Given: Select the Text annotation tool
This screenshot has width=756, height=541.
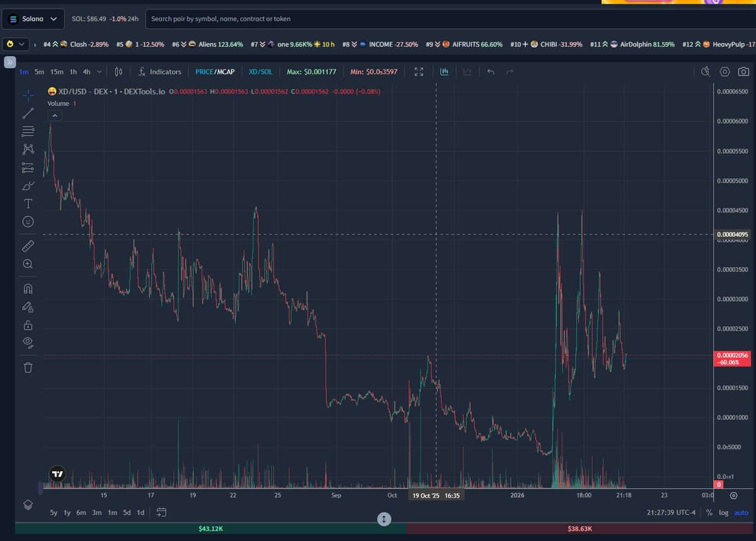Looking at the screenshot, I should coord(28,203).
